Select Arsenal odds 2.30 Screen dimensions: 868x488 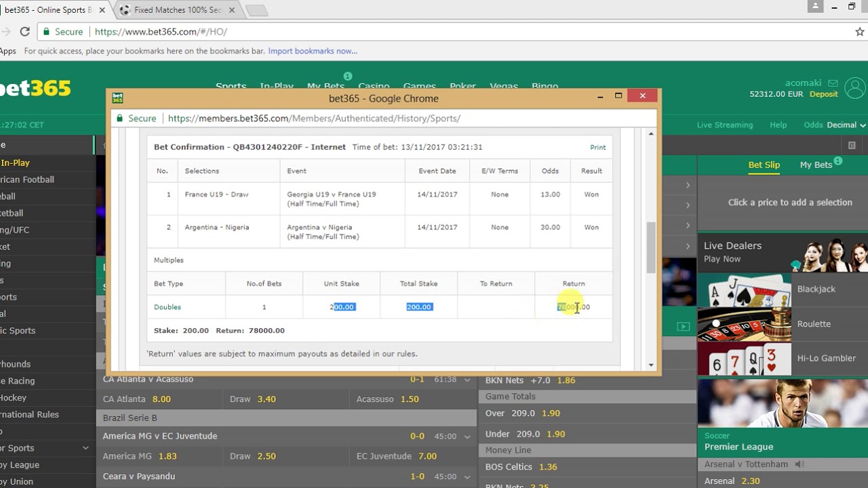[x=783, y=481]
